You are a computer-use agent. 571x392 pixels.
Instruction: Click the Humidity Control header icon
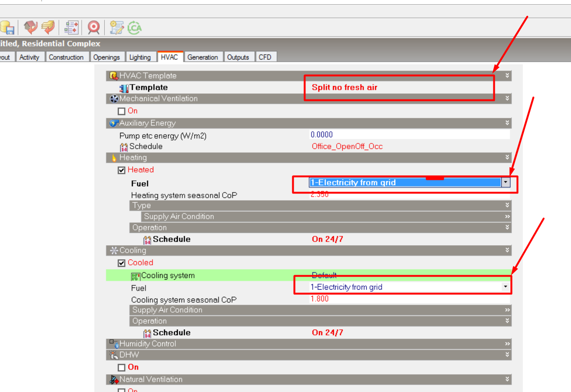point(114,344)
